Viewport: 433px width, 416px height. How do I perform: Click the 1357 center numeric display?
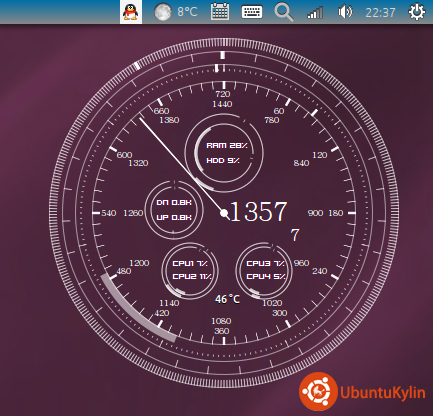pos(259,211)
